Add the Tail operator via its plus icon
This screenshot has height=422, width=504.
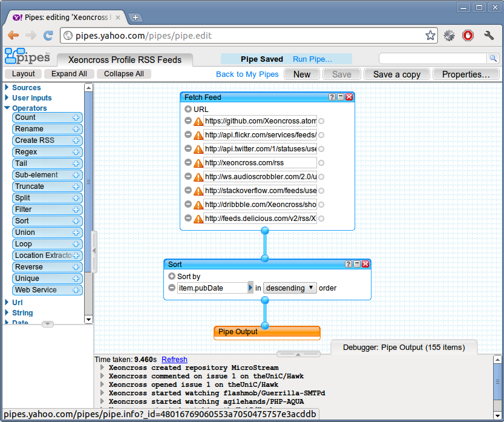tap(76, 163)
